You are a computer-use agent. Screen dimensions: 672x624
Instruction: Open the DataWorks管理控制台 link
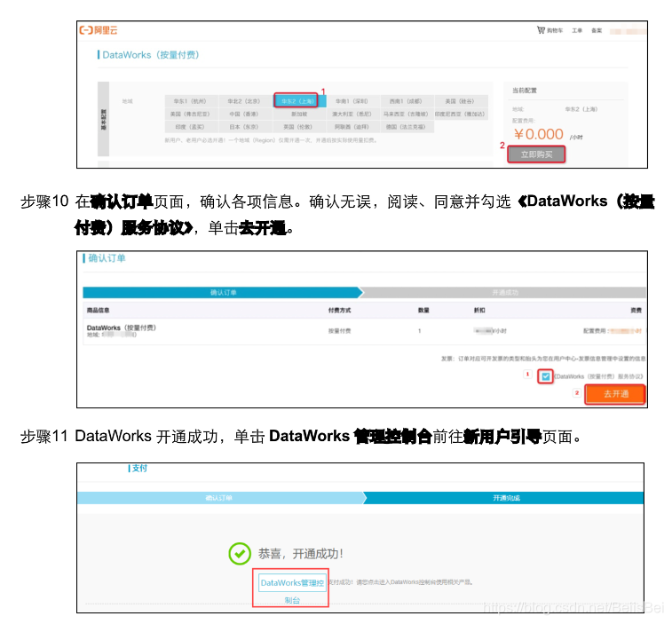tap(292, 588)
